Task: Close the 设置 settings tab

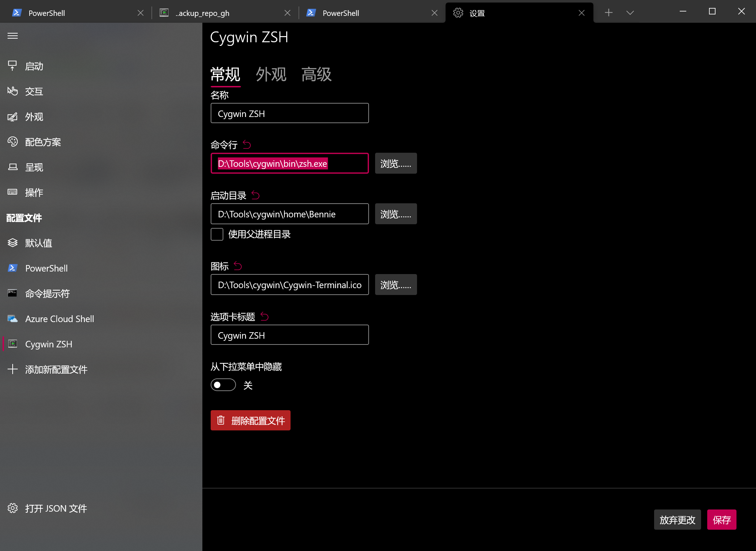Action: (x=581, y=13)
